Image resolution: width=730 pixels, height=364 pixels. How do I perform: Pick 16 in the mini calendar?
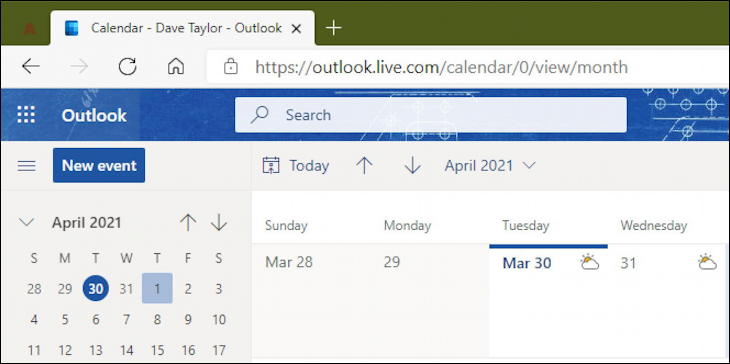(x=188, y=350)
